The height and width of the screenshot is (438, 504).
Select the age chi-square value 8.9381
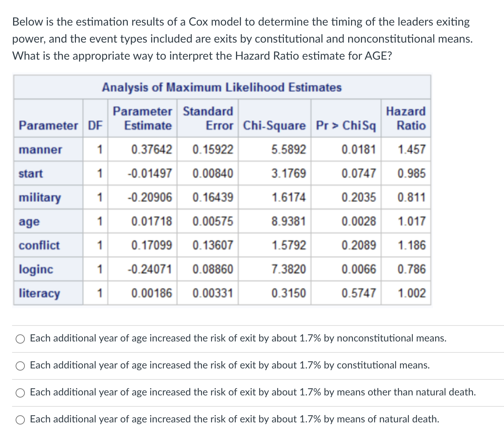[x=289, y=221]
